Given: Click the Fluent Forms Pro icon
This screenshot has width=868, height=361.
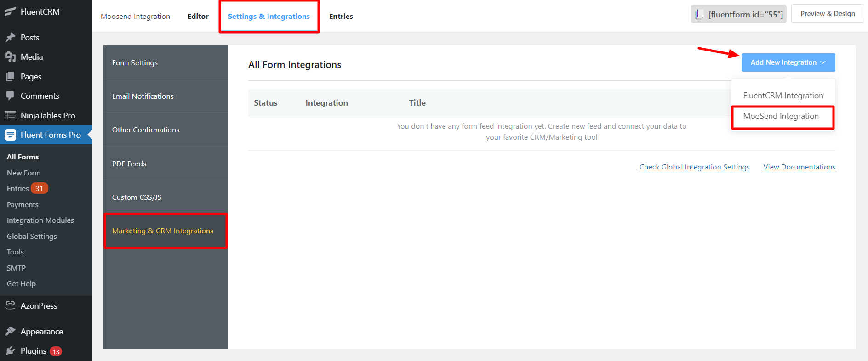Looking at the screenshot, I should tap(10, 135).
